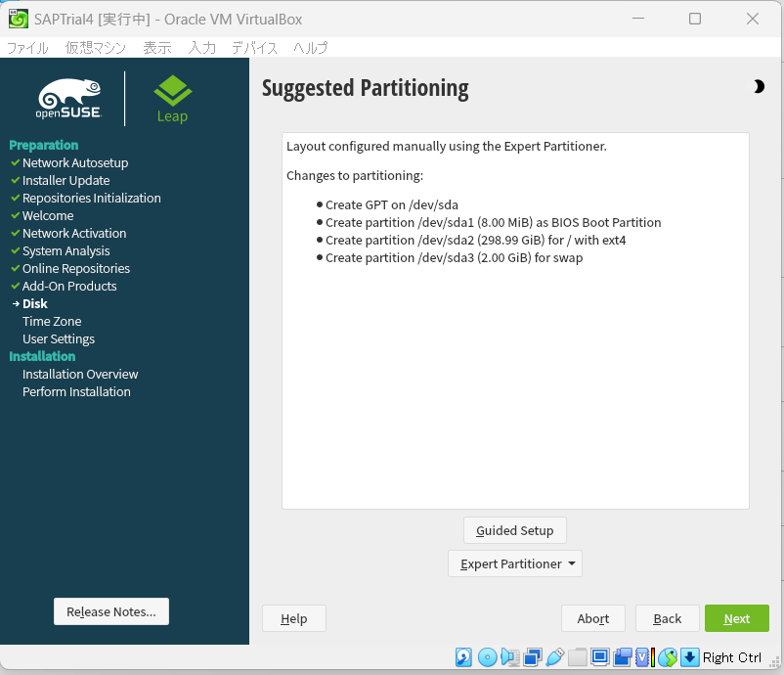This screenshot has width=784, height=675.
Task: Open the 入力 menu
Action: pos(202,48)
